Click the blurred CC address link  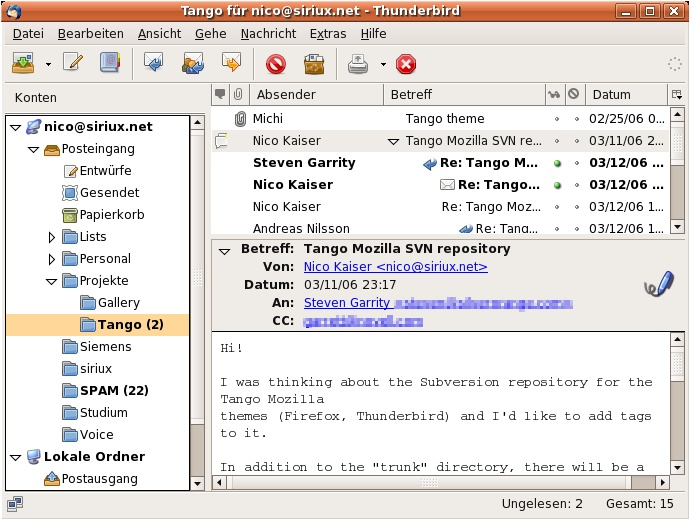(363, 322)
